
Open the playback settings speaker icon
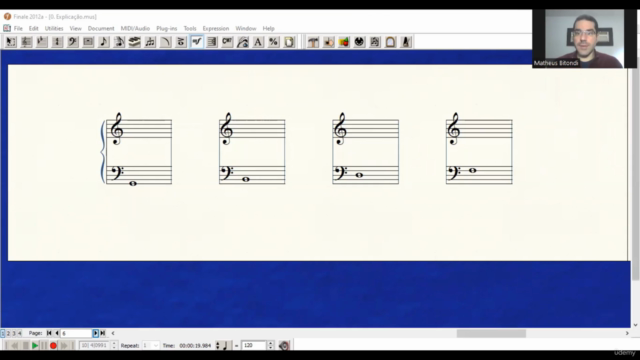[x=284, y=345]
